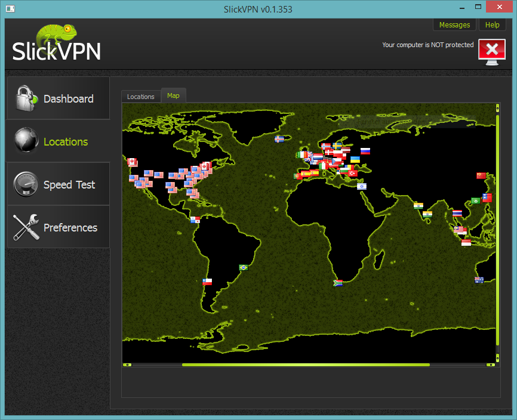Select the Iceland flag on the map

(x=279, y=140)
